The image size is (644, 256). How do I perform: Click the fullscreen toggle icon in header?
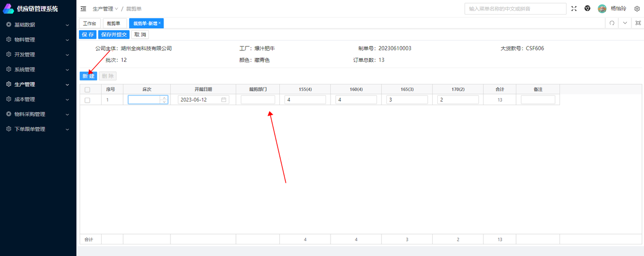[x=574, y=9]
